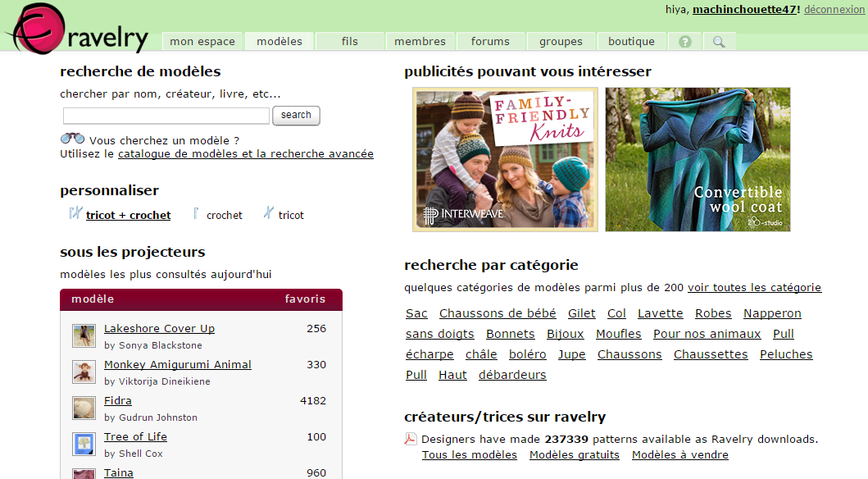Browse the Lavette category
Viewport: 868px width, 479px height.
[x=661, y=313]
